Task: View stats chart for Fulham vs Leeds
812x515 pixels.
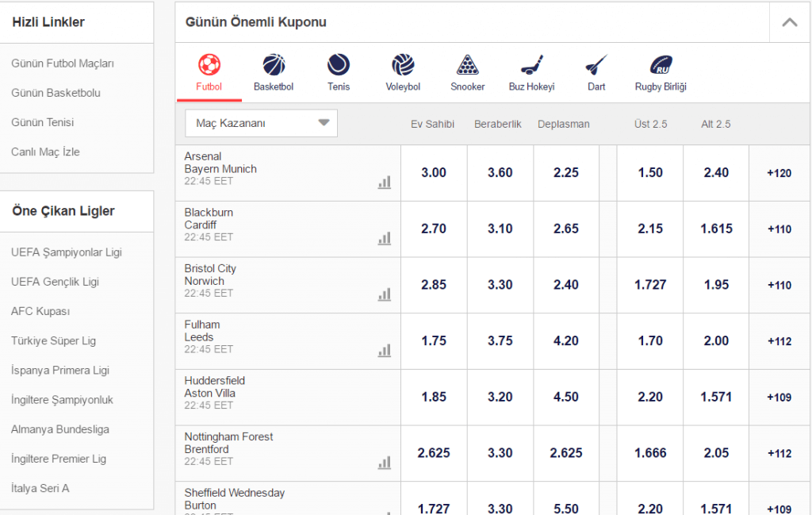Action: coord(385,350)
